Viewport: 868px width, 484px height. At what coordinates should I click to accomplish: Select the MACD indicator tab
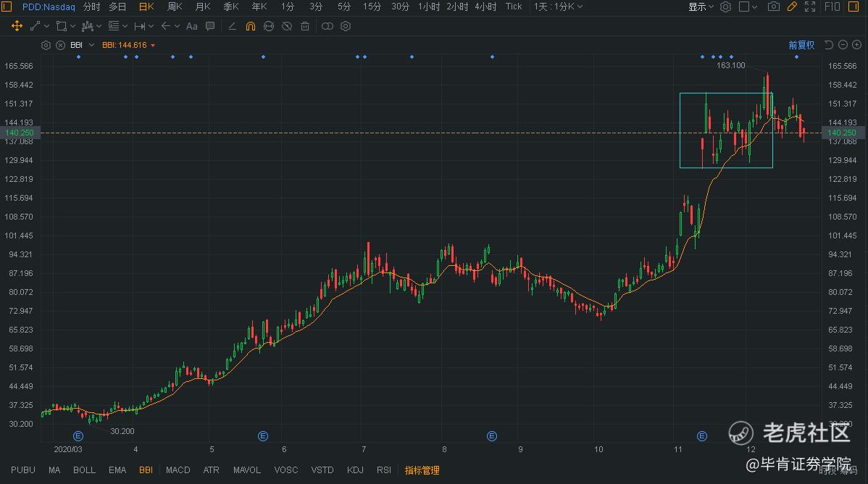178,470
